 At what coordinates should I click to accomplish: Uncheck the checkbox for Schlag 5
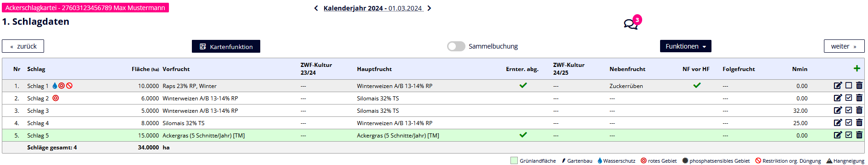point(848,135)
